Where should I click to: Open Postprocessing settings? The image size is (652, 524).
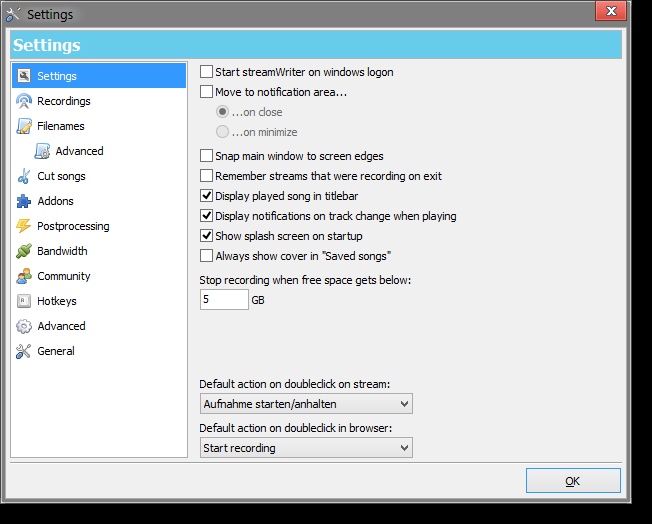click(99, 226)
